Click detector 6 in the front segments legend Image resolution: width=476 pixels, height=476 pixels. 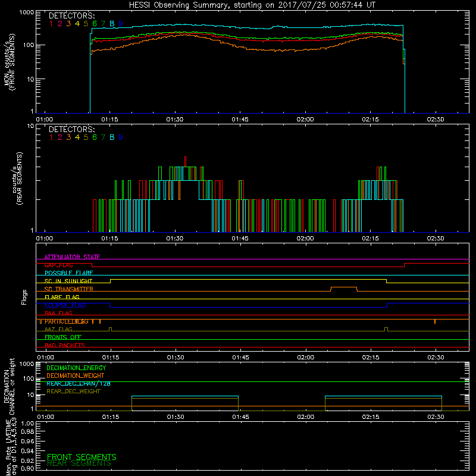coord(95,23)
